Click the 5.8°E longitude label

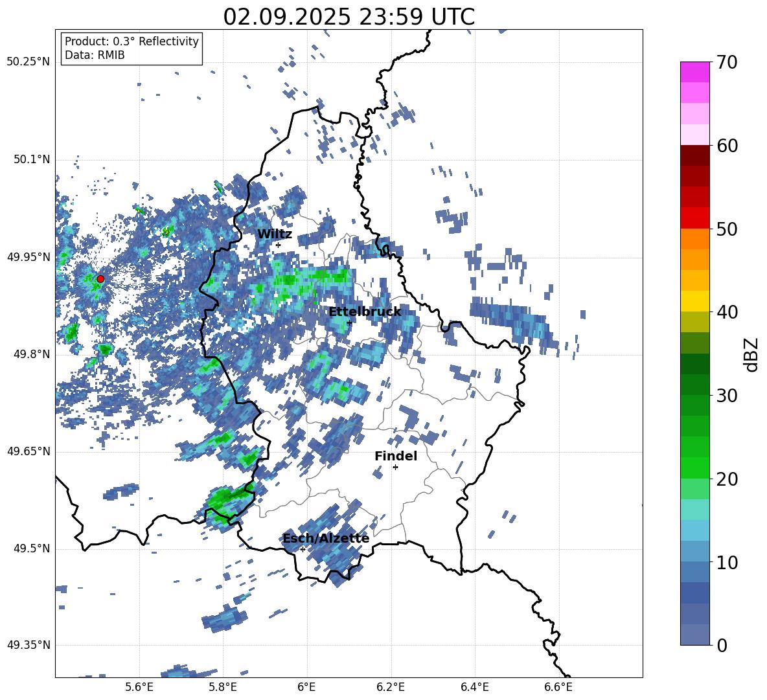[x=223, y=687]
